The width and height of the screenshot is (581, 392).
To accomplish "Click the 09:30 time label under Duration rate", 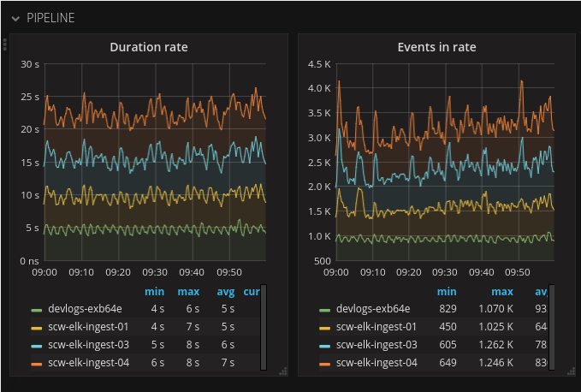I will click(155, 272).
